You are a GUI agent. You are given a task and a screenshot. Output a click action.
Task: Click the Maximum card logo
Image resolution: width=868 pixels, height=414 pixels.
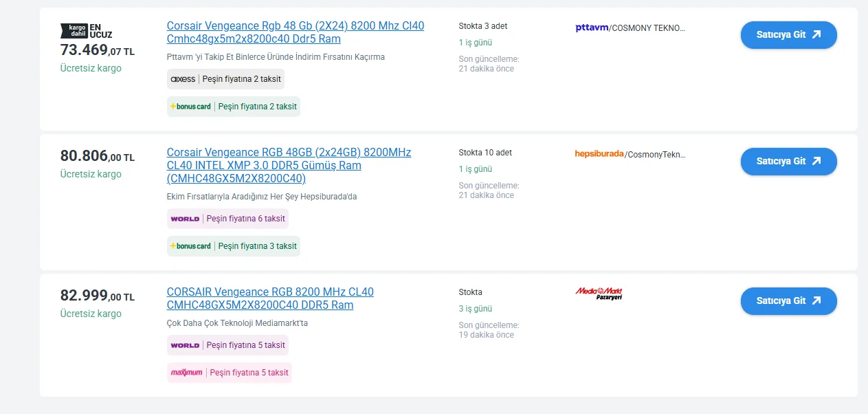[186, 373]
